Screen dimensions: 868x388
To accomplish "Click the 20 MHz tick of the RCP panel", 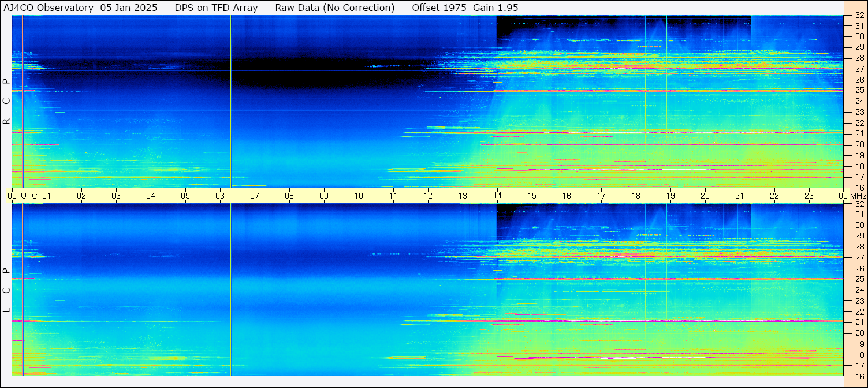I will (859, 144).
